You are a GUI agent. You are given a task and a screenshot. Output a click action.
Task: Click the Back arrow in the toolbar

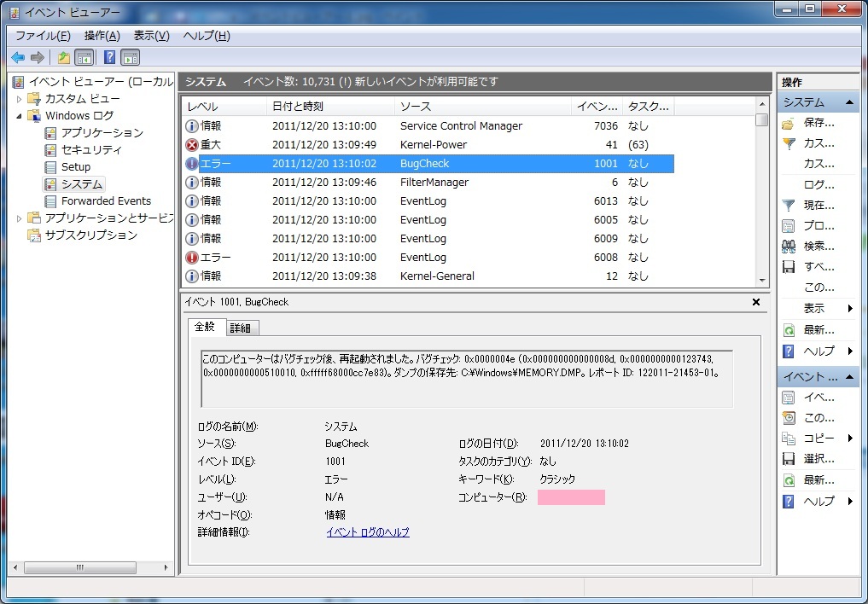pyautogui.click(x=17, y=58)
